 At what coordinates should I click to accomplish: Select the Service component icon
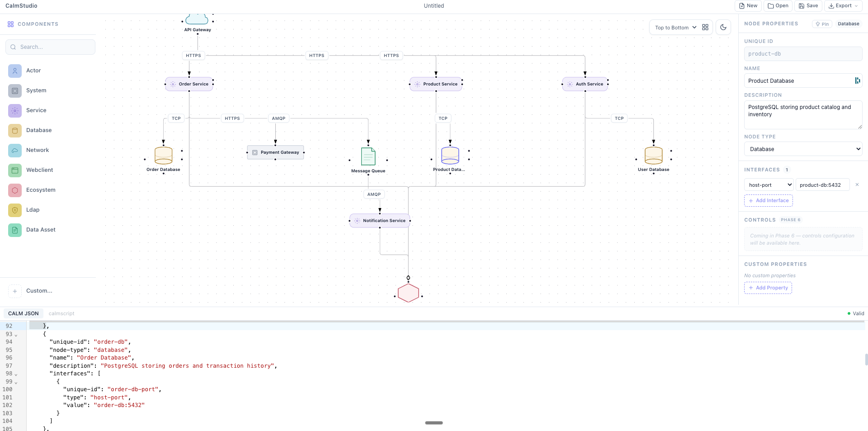pyautogui.click(x=15, y=110)
